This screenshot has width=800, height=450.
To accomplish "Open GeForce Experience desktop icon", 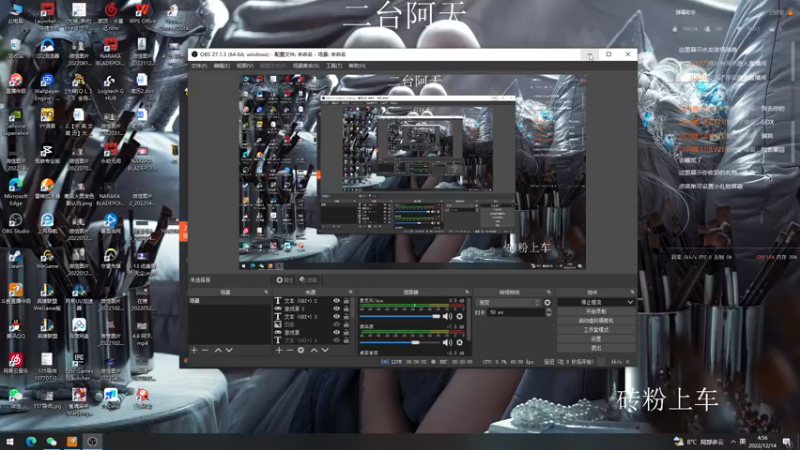I will tap(15, 122).
